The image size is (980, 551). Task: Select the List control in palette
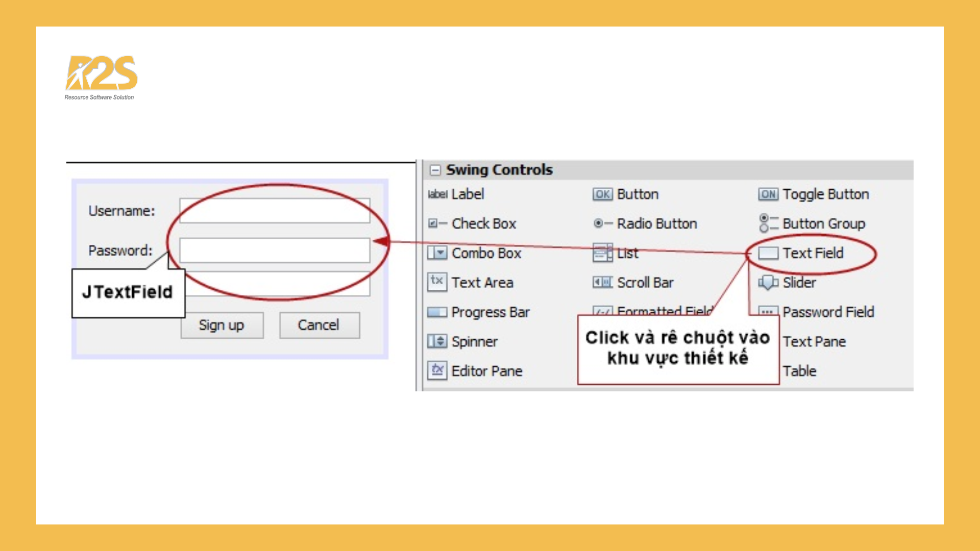click(627, 253)
